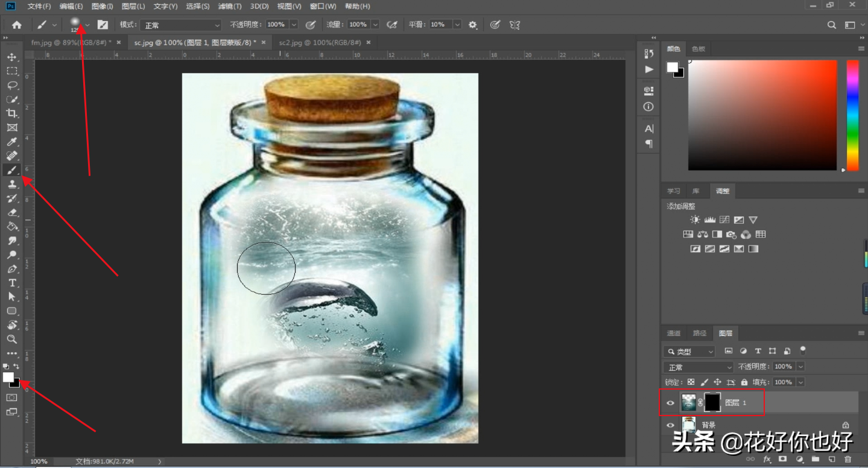
Task: Add a layer mask from the Layers panel
Action: [x=783, y=460]
